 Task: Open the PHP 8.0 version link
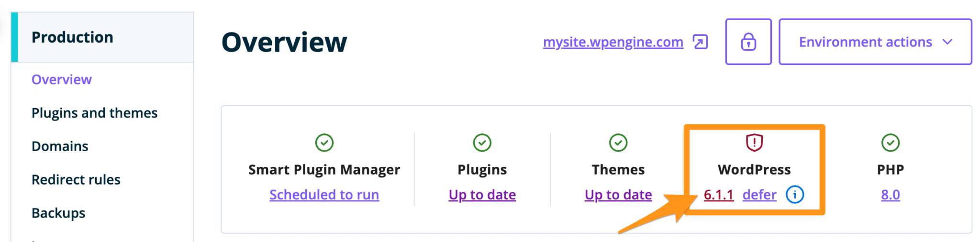pos(890,195)
